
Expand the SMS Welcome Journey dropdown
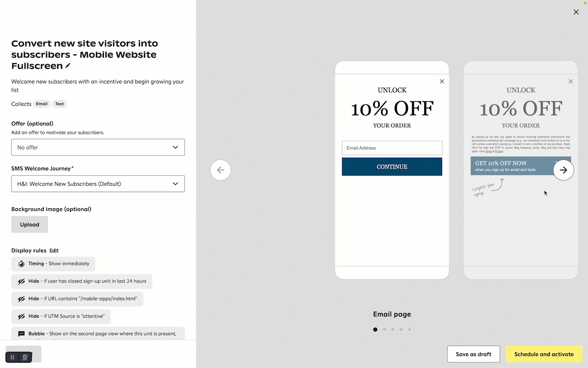coord(98,184)
